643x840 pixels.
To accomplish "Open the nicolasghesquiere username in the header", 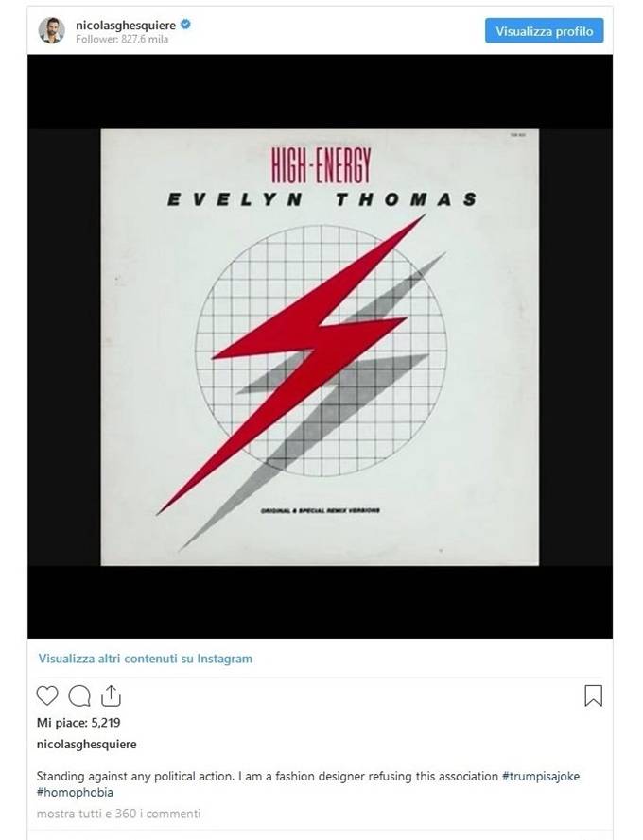I will tap(126, 26).
